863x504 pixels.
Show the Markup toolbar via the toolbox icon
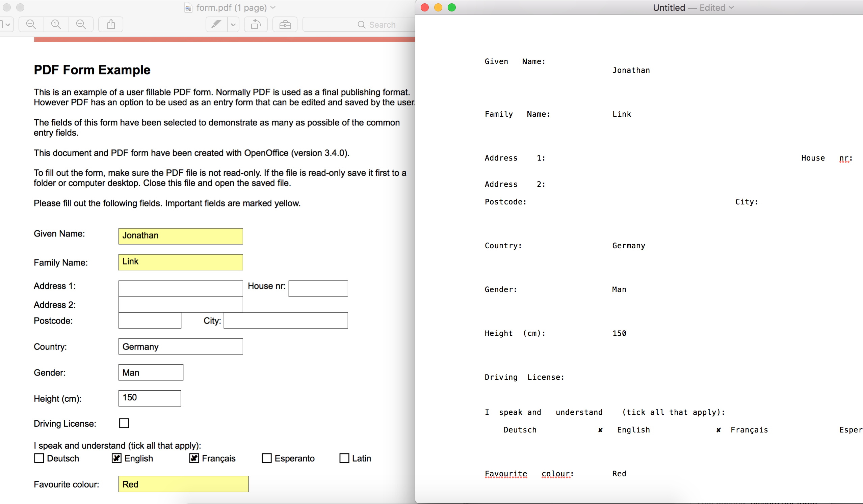click(x=285, y=24)
